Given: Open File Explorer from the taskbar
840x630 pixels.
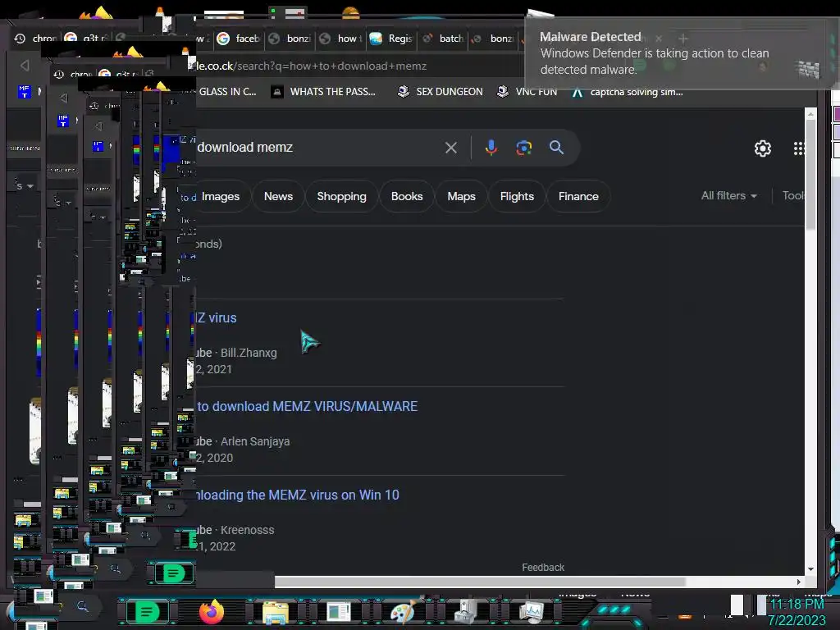Looking at the screenshot, I should (276, 613).
